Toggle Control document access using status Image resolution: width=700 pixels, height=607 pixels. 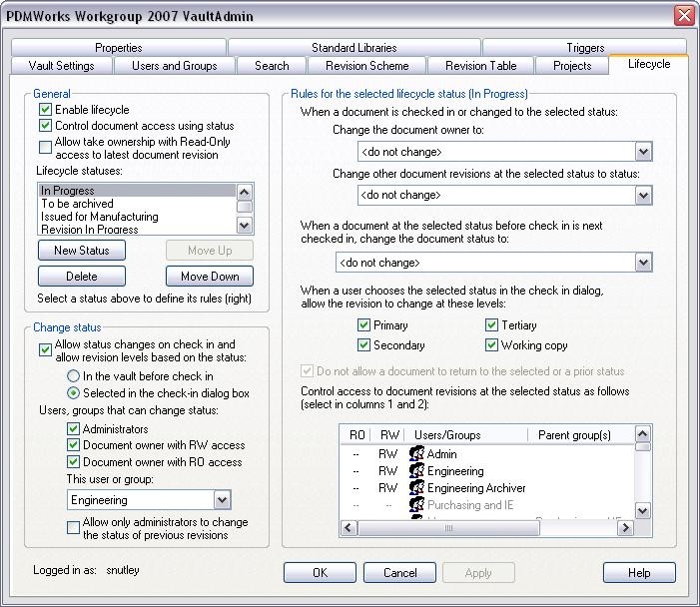tap(45, 126)
